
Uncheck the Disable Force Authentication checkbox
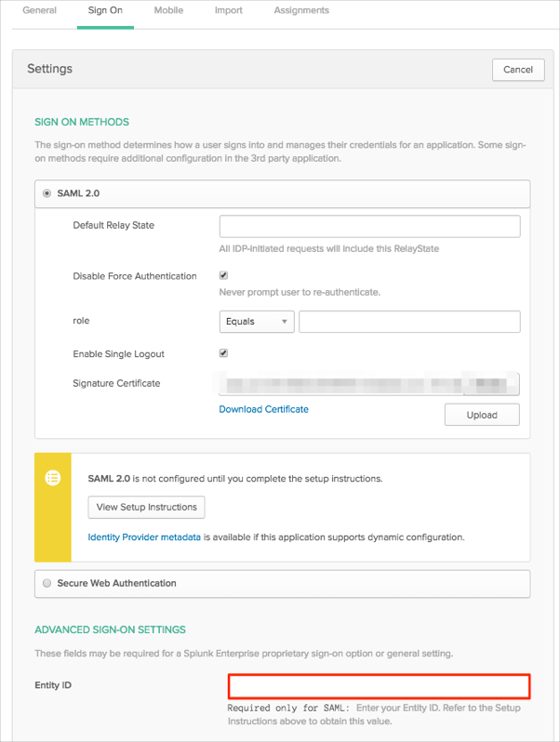click(x=223, y=276)
